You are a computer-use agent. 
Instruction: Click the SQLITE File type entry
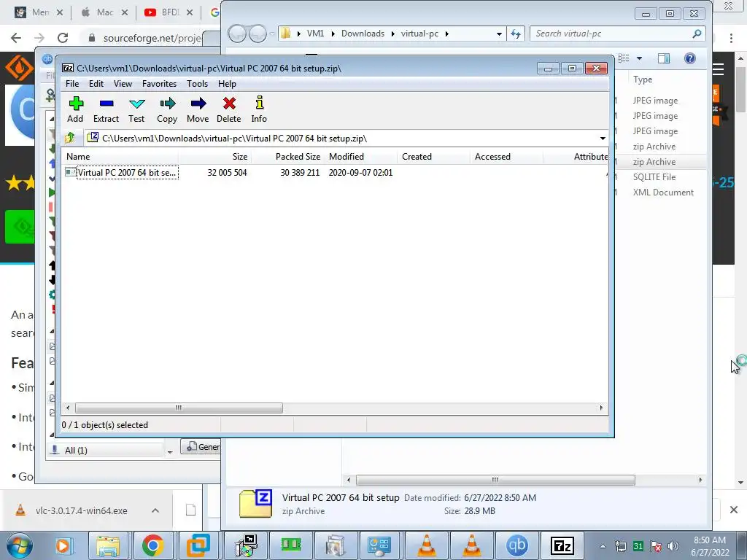(654, 177)
